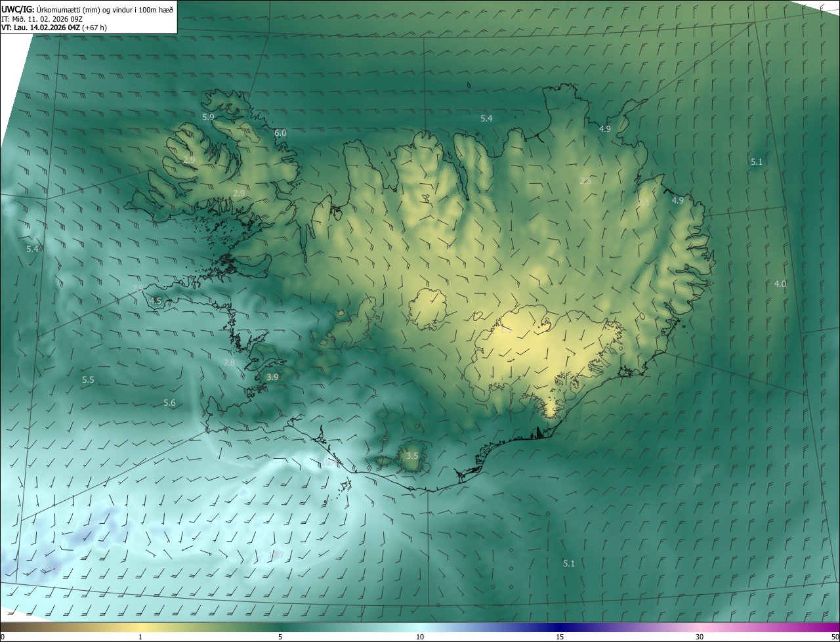Click the "UWC/IG: Úrkomumætti (mm)" map title

pyautogui.click(x=87, y=9)
